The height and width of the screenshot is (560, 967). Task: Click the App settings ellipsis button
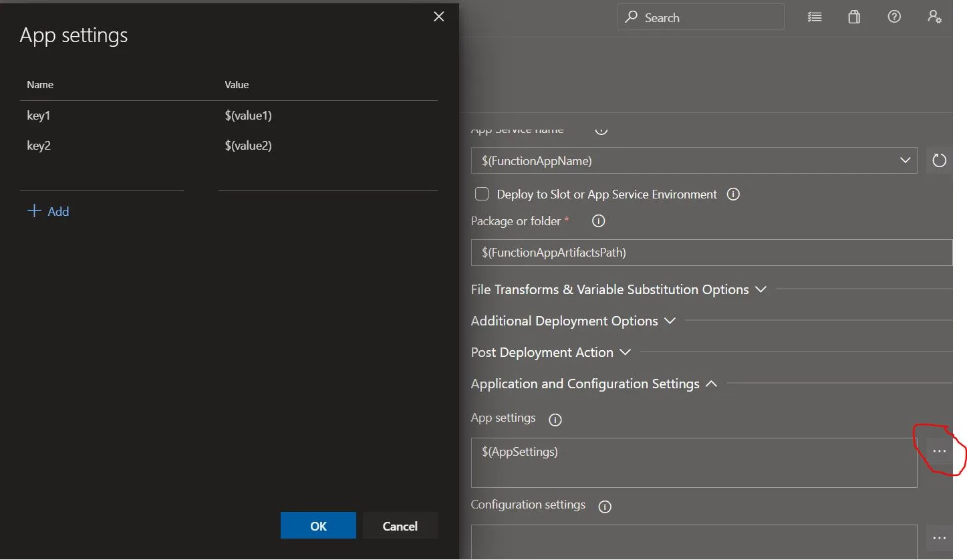939,452
